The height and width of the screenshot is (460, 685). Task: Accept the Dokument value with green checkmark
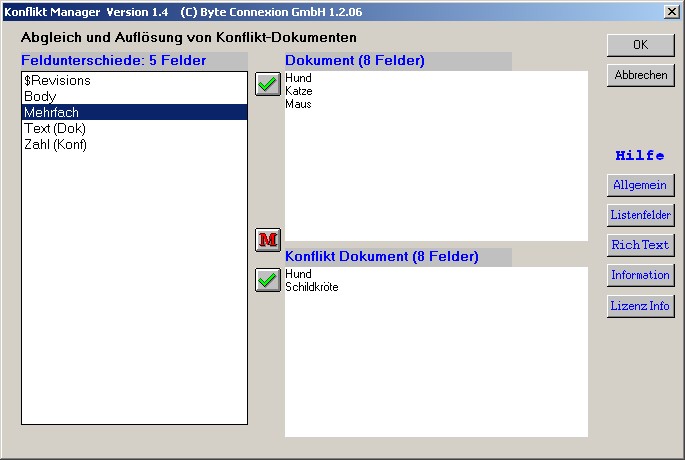pos(267,84)
